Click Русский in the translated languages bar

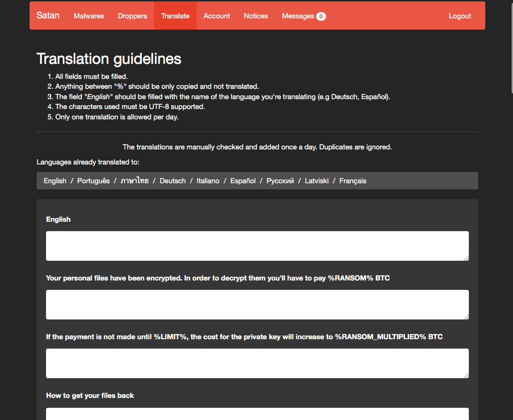click(x=280, y=181)
